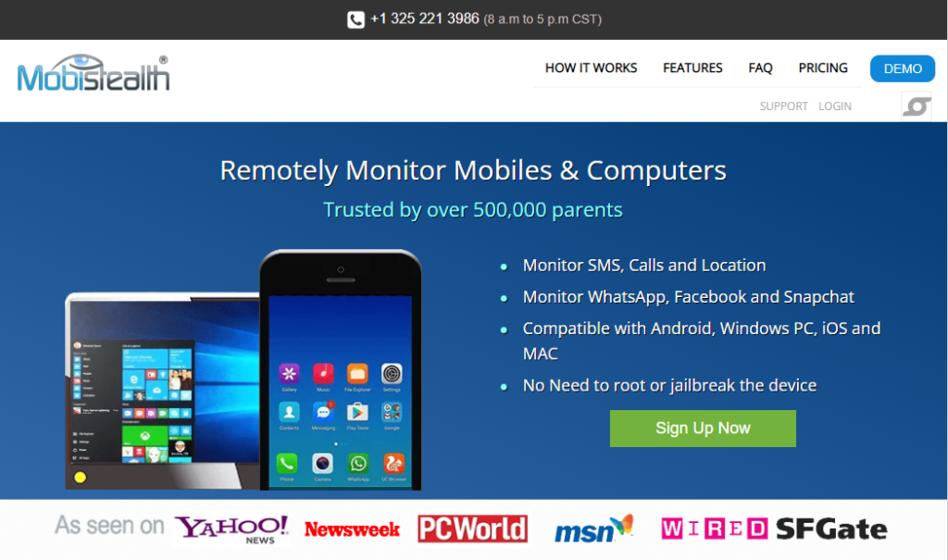
Task: Go to the FAQ page
Action: pos(760,68)
